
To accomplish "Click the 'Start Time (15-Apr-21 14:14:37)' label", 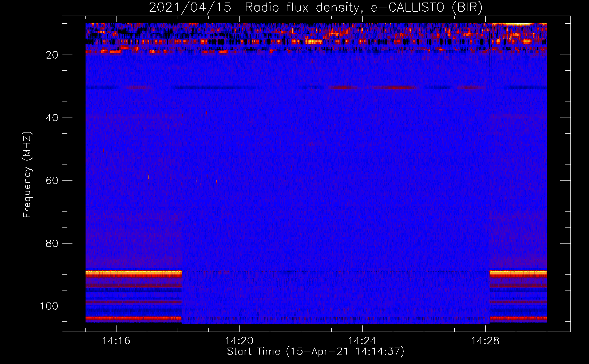I will pyautogui.click(x=316, y=352).
